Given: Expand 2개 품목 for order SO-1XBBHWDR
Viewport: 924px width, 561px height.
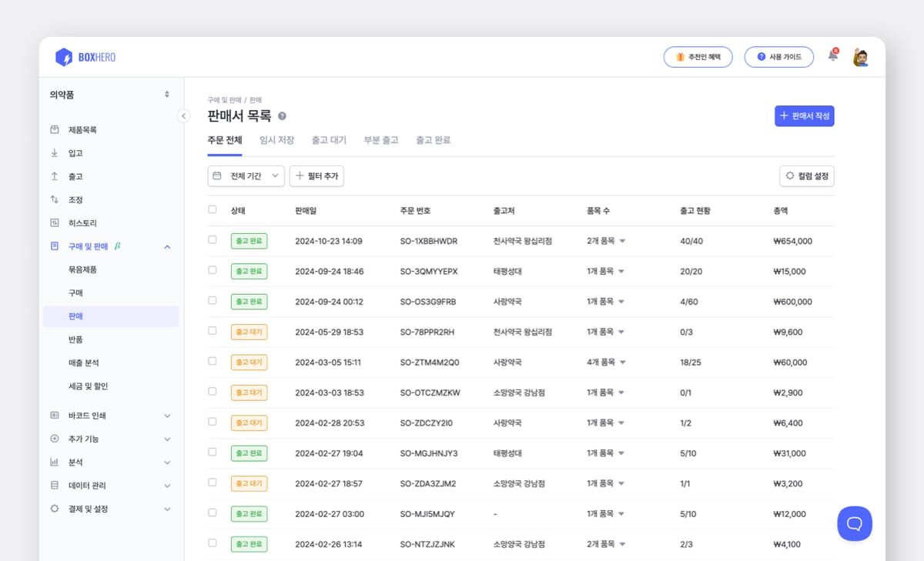Looking at the screenshot, I should (606, 241).
